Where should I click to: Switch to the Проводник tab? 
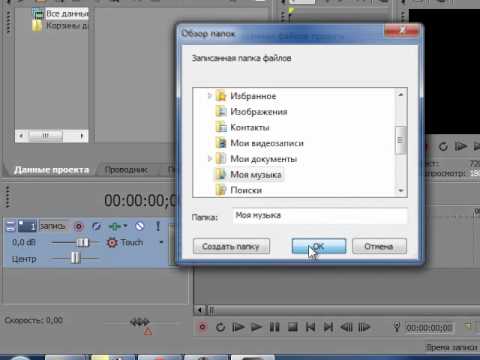[126, 170]
